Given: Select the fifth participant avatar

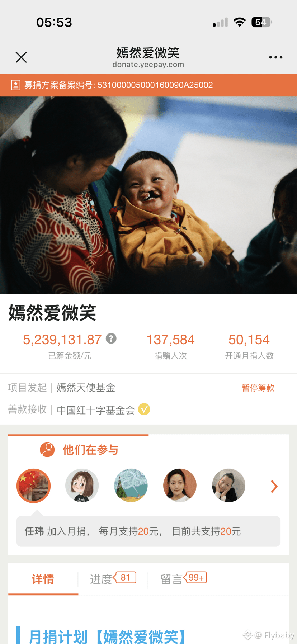Looking at the screenshot, I should 228,486.
